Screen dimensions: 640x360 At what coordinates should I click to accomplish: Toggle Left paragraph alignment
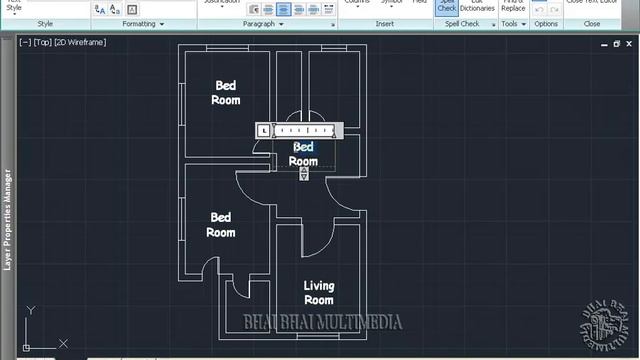click(x=268, y=9)
